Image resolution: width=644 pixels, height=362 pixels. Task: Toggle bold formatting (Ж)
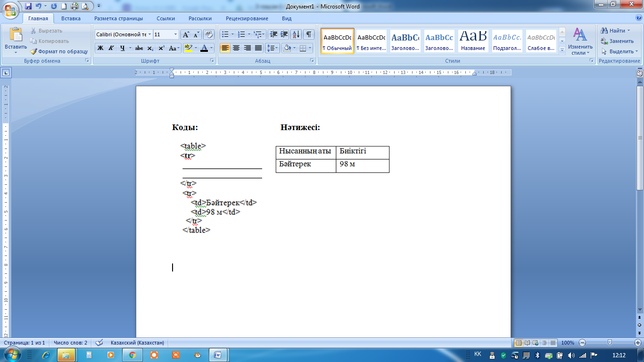coord(100,48)
